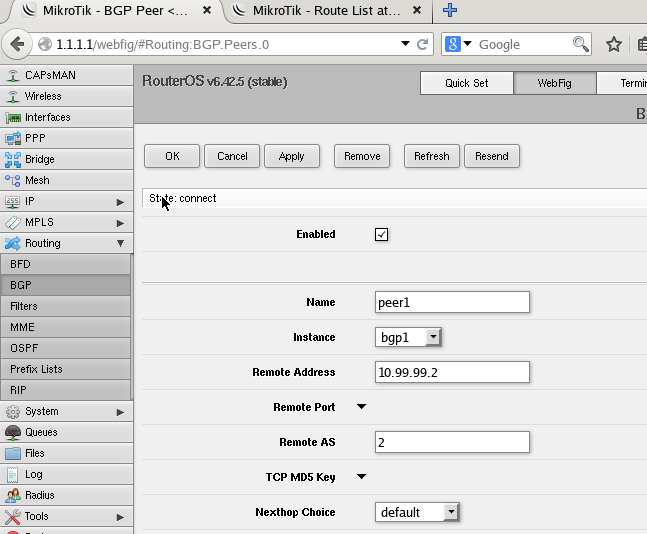
Task: Open the Quick Set tab
Action: (x=467, y=83)
